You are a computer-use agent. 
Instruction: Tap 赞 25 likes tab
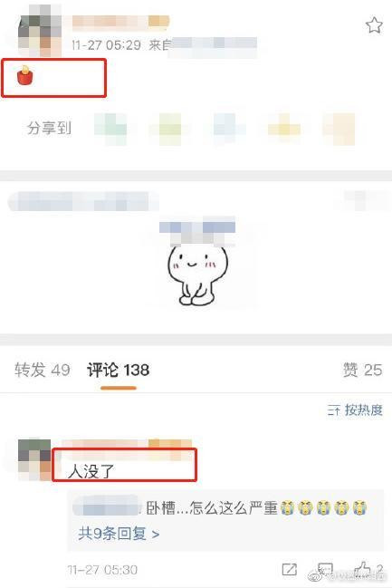pyautogui.click(x=362, y=370)
